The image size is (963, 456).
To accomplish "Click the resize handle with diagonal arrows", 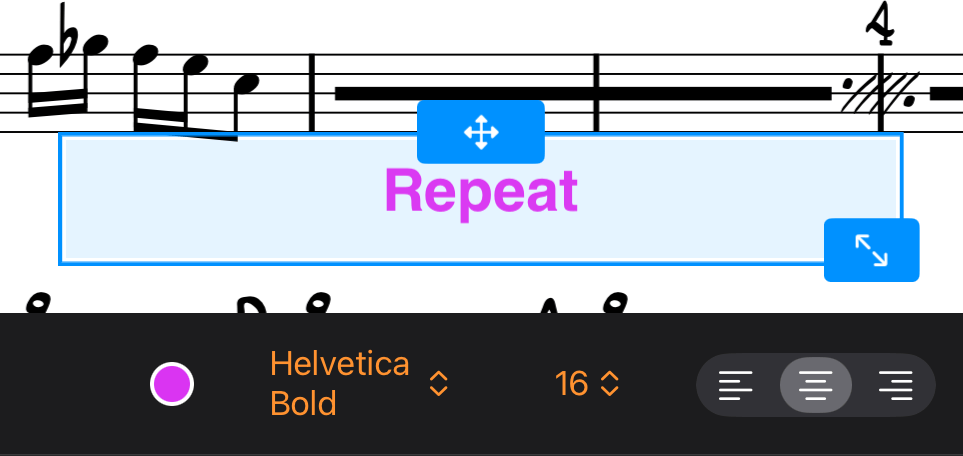I will (x=871, y=250).
